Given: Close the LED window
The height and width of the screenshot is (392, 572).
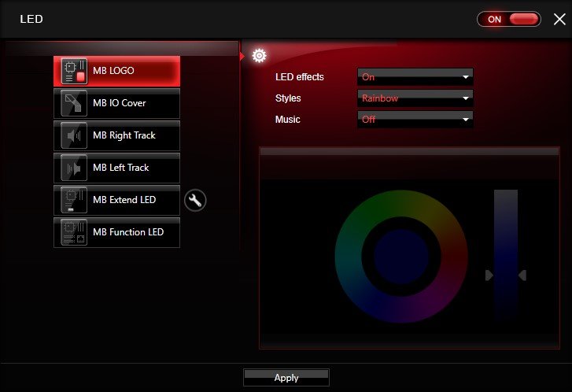Looking at the screenshot, I should tap(559, 19).
